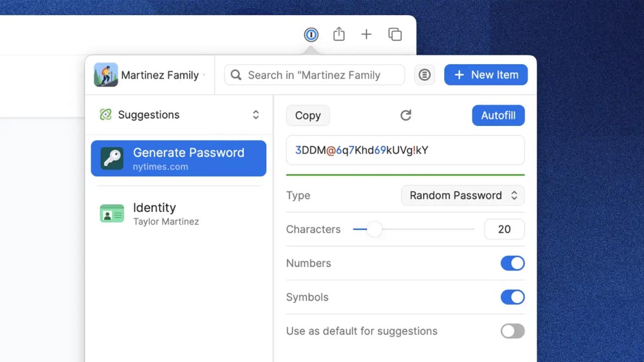The height and width of the screenshot is (362, 644).
Task: Enable Use as default for suggestions
Action: [x=512, y=331]
